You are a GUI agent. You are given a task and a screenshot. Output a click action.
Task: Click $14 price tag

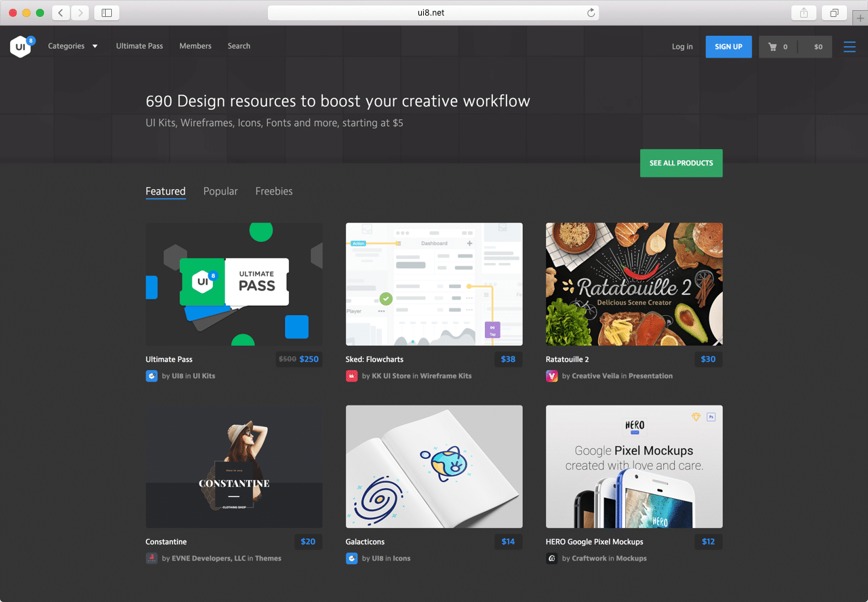pyautogui.click(x=508, y=542)
